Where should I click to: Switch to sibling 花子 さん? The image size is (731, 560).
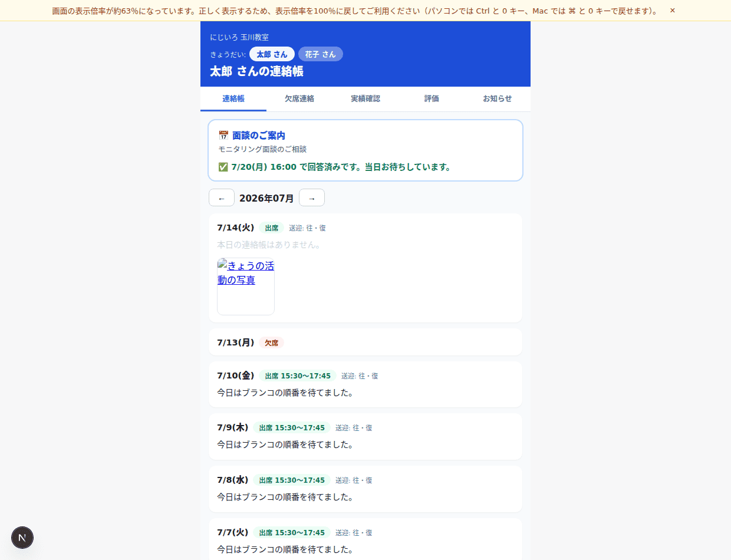(320, 54)
